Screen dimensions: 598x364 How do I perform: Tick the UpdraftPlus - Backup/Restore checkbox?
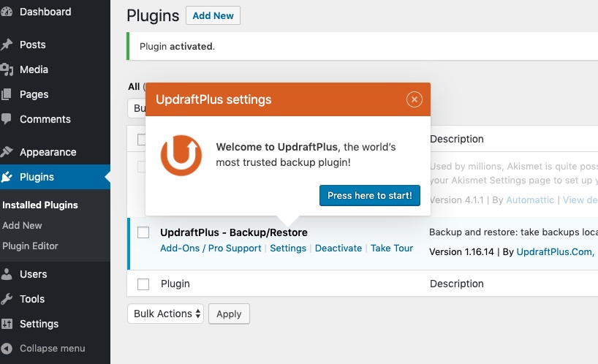(x=143, y=232)
